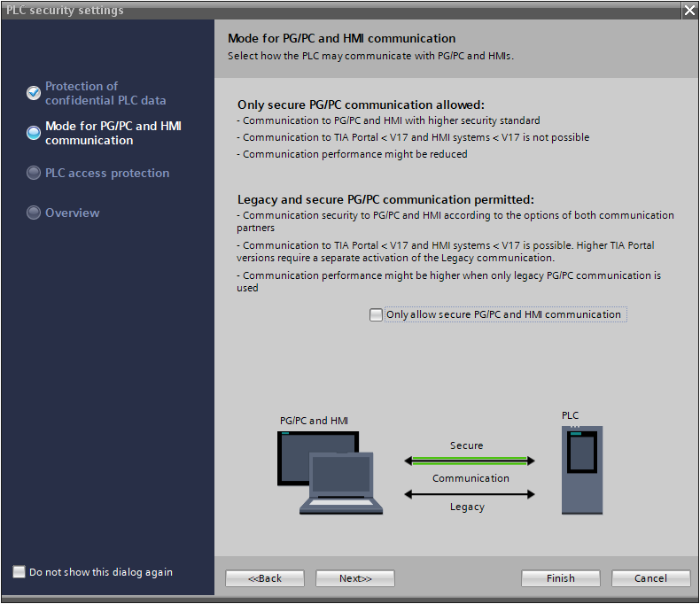Click the grey PLC access protection step icon
700x604 pixels.
(34, 173)
